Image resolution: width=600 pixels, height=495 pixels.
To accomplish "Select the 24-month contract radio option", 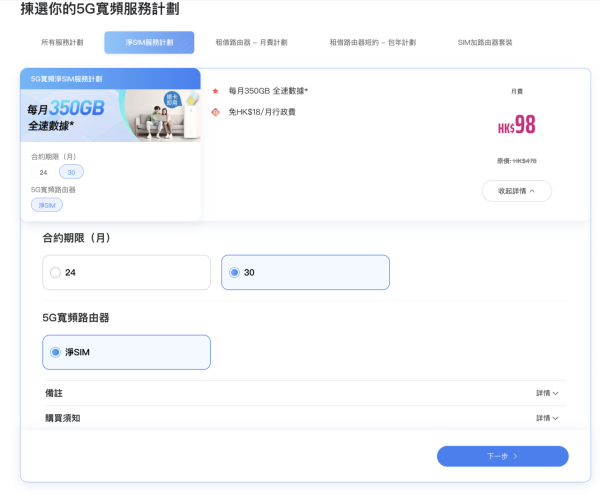I will click(x=126, y=272).
